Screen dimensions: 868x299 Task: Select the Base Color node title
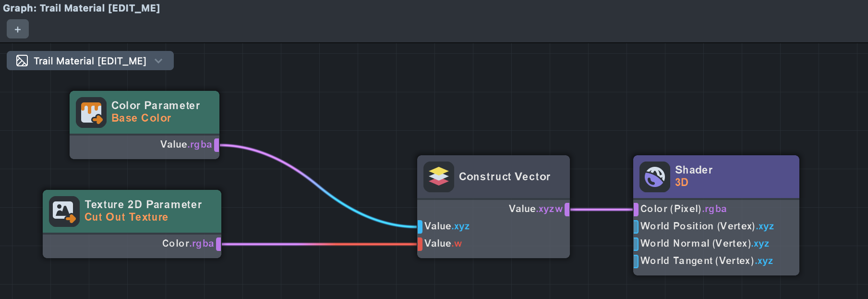(x=141, y=118)
